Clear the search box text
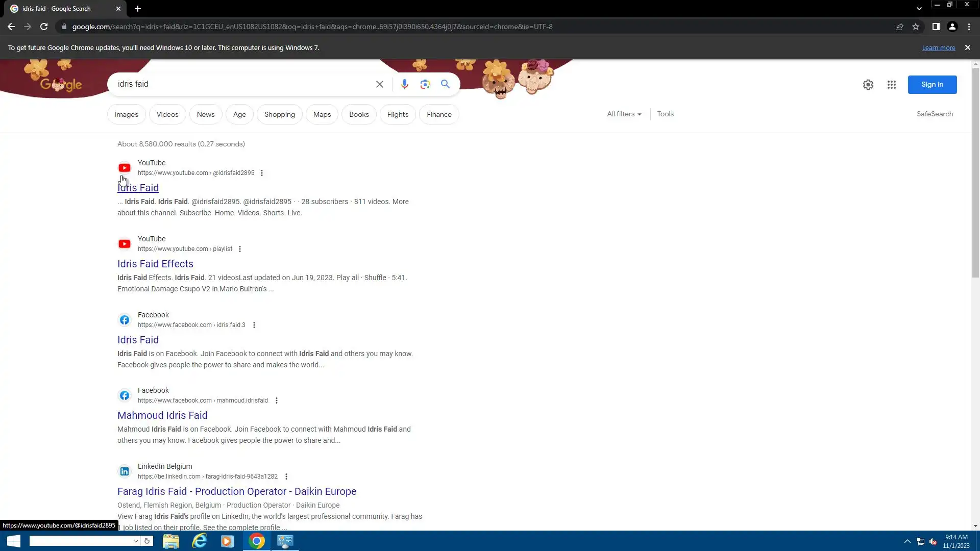 click(x=379, y=84)
